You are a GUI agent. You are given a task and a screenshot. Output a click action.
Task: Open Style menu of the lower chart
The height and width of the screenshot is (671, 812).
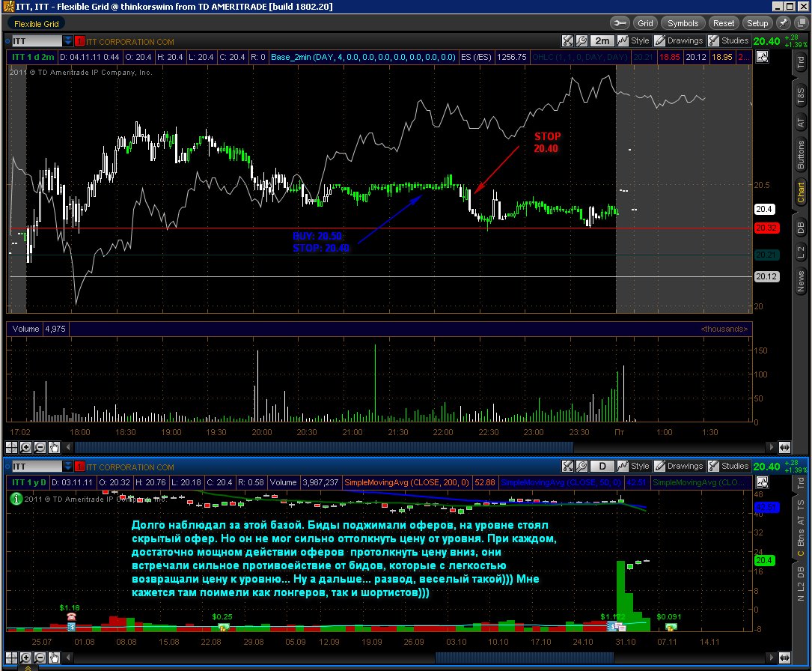(634, 467)
